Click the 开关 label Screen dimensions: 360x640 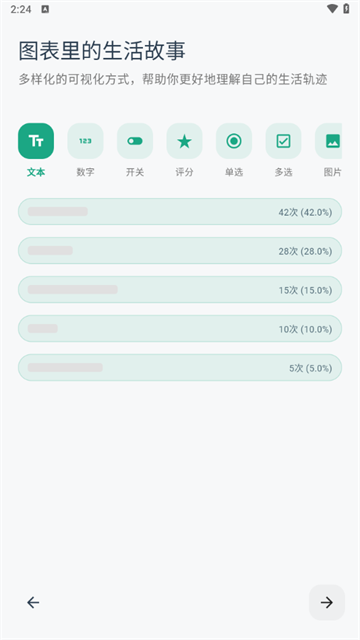(x=135, y=172)
